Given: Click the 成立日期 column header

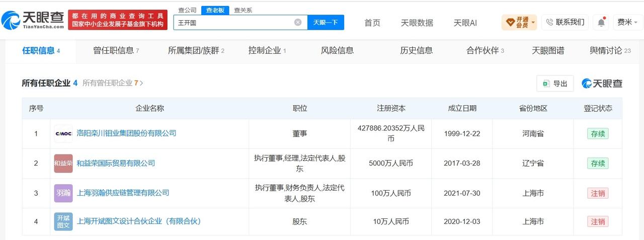Looking at the screenshot, I should pos(462,108).
